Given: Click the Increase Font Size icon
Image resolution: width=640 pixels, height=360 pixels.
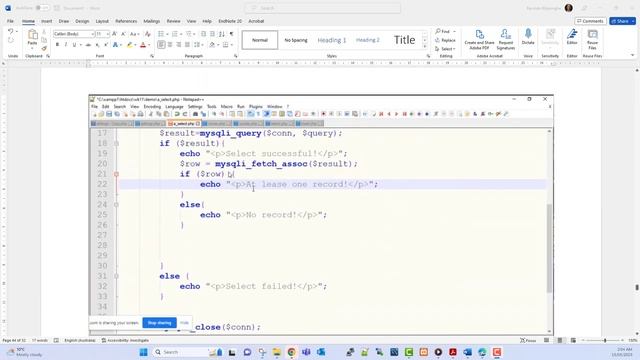Looking at the screenshot, I should tap(115, 34).
